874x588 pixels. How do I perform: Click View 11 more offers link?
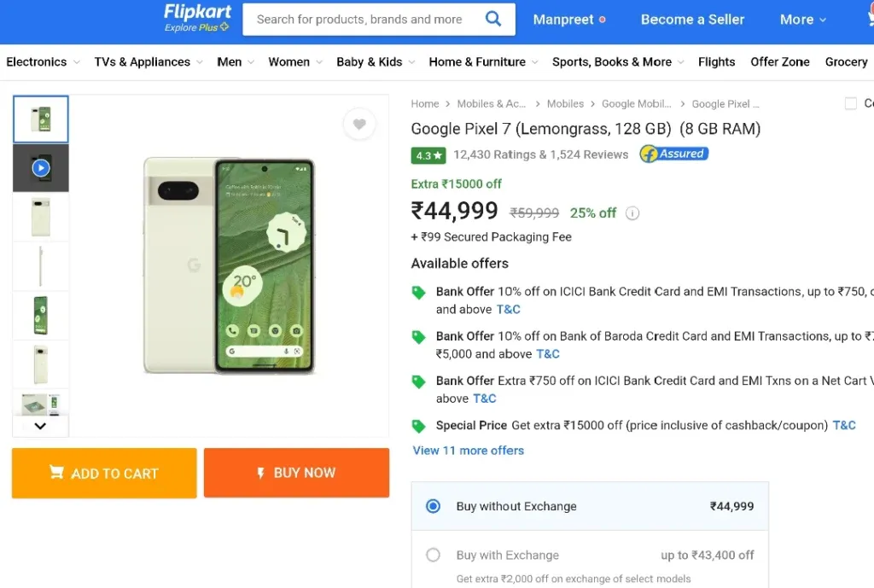tap(469, 451)
